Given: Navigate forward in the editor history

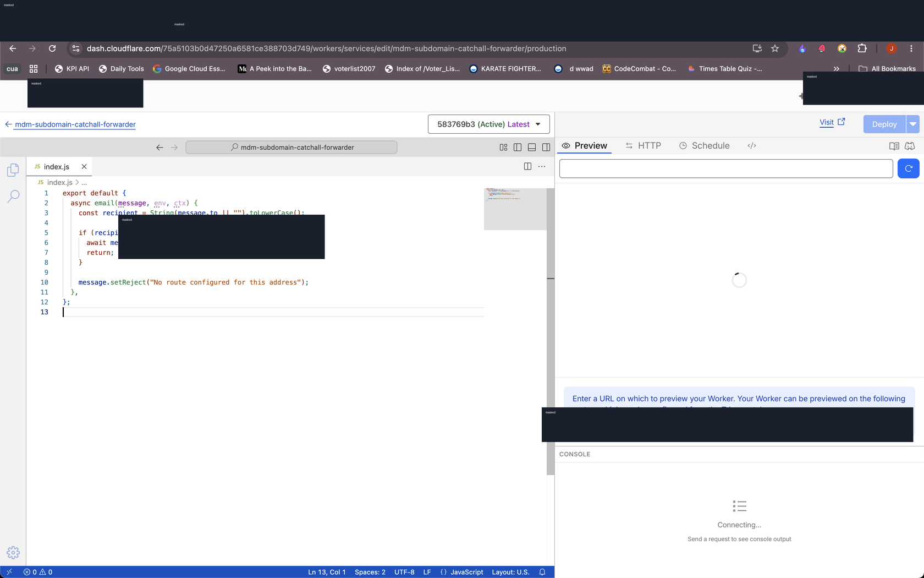Looking at the screenshot, I should click(174, 148).
